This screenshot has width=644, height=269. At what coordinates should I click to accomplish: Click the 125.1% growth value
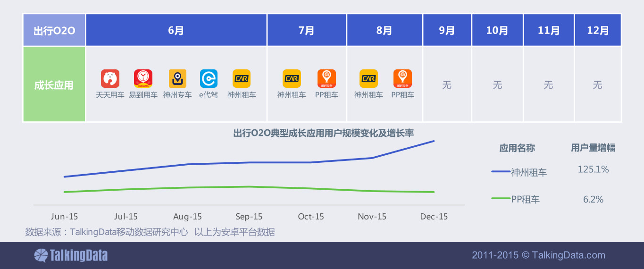click(x=594, y=169)
